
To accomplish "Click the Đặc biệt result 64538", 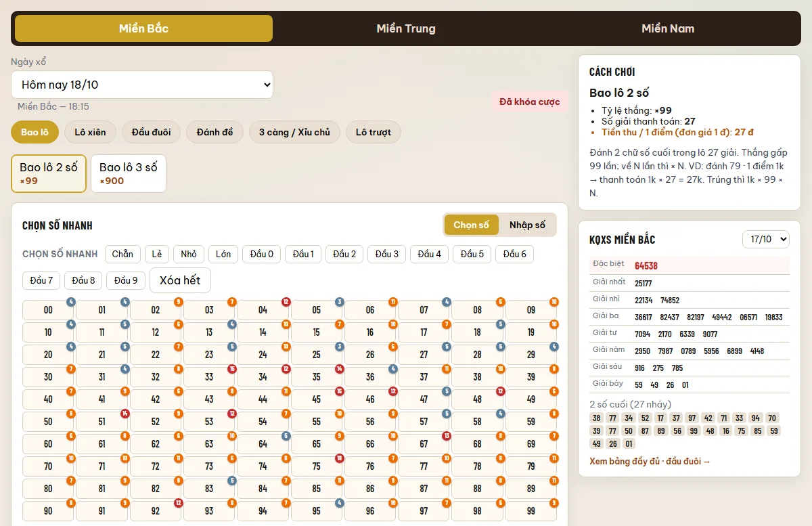I will [x=646, y=266].
